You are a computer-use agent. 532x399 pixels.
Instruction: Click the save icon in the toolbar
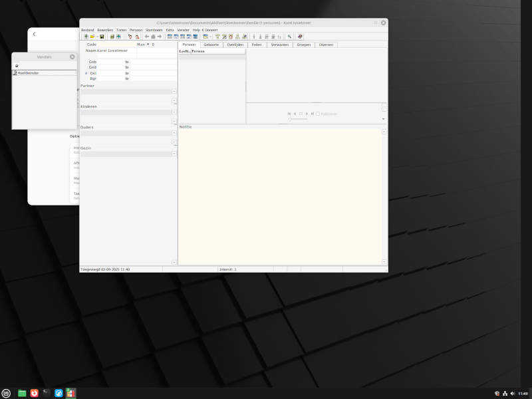(102, 37)
